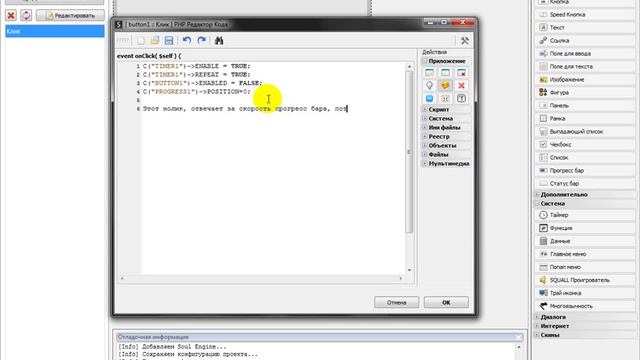This screenshot has width=640, height=360.
Task: Add an Изображение component
Action: [585, 79]
